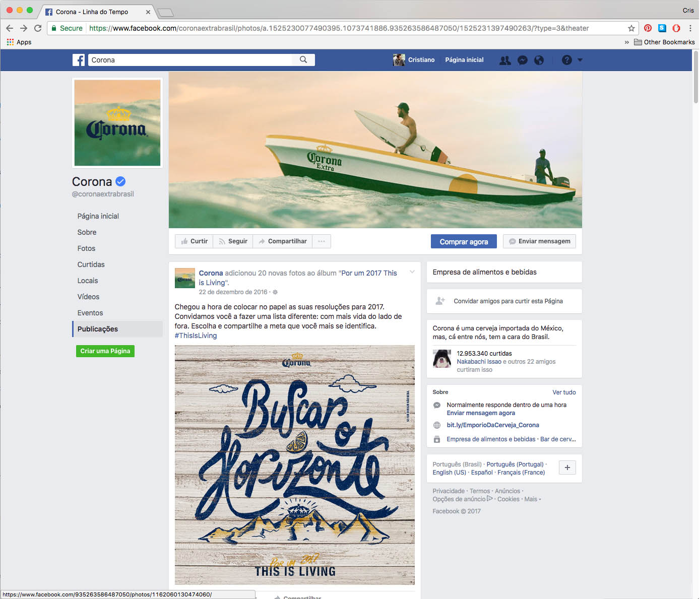Viewport: 700px width, 599px height.
Task: Reload the page with the refresh icon
Action: (38, 28)
